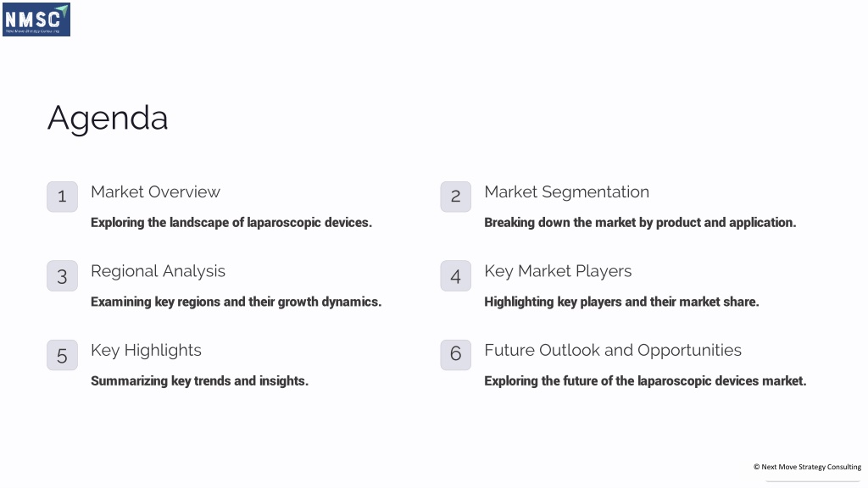
Task: Select the number 6 agenda badge
Action: point(455,355)
